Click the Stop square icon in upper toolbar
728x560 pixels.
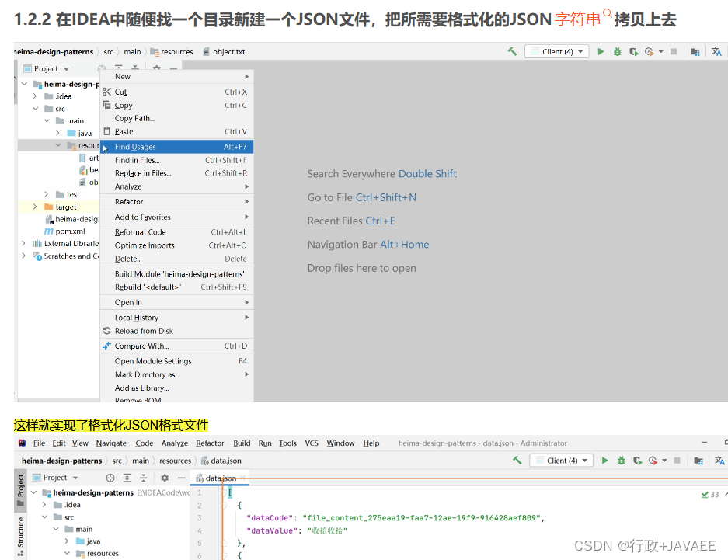pos(674,51)
